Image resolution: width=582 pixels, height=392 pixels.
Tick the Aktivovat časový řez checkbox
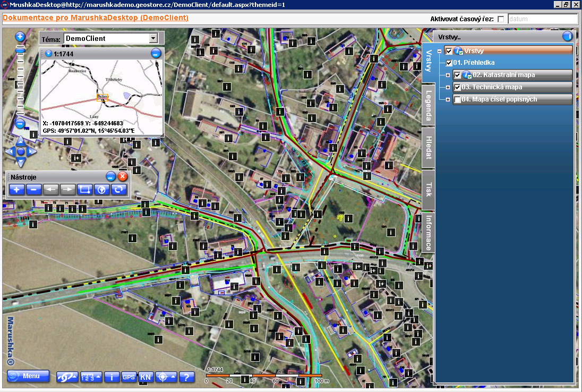tap(501, 19)
